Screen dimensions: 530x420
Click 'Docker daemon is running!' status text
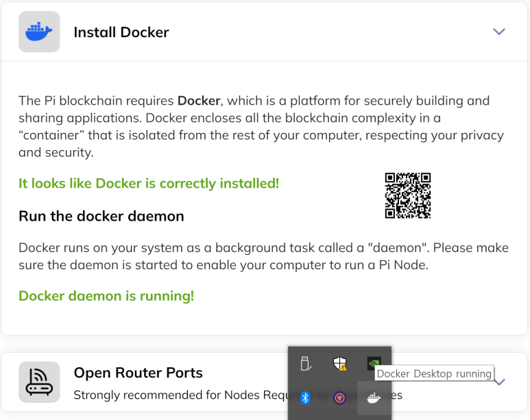click(106, 296)
